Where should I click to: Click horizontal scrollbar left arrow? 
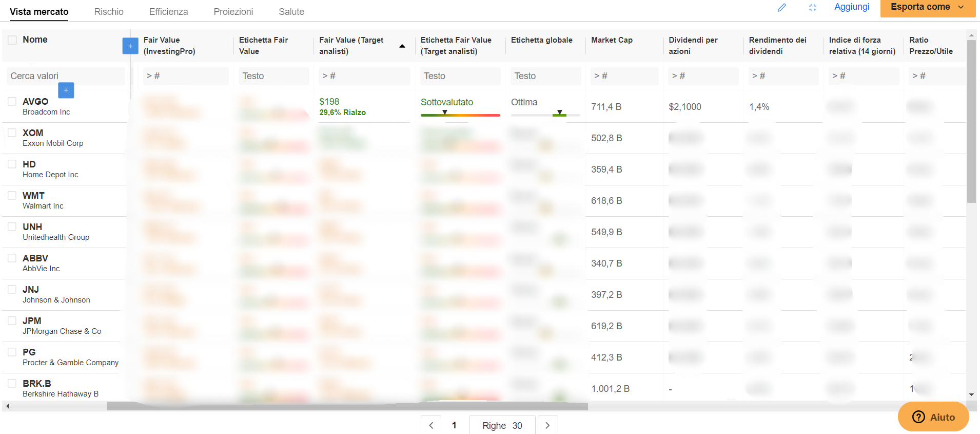click(7, 406)
